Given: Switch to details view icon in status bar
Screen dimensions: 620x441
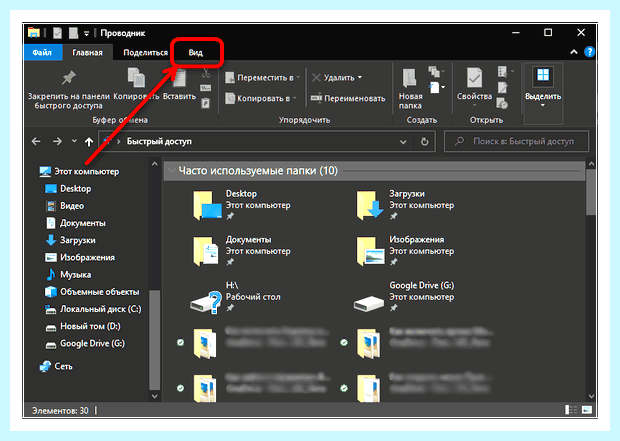Looking at the screenshot, I should click(571, 410).
